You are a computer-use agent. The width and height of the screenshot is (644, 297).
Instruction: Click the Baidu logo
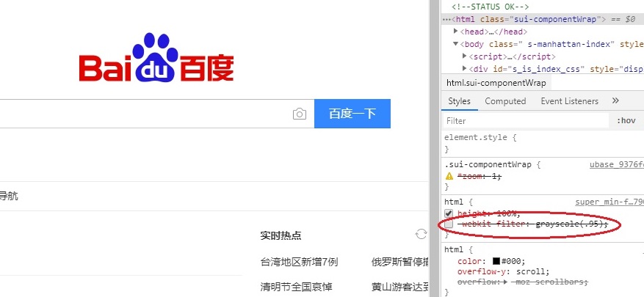pyautogui.click(x=156, y=57)
